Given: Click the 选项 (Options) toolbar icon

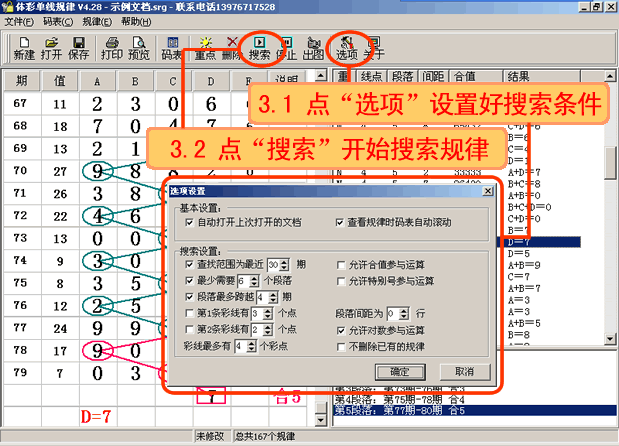Looking at the screenshot, I should point(347,49).
